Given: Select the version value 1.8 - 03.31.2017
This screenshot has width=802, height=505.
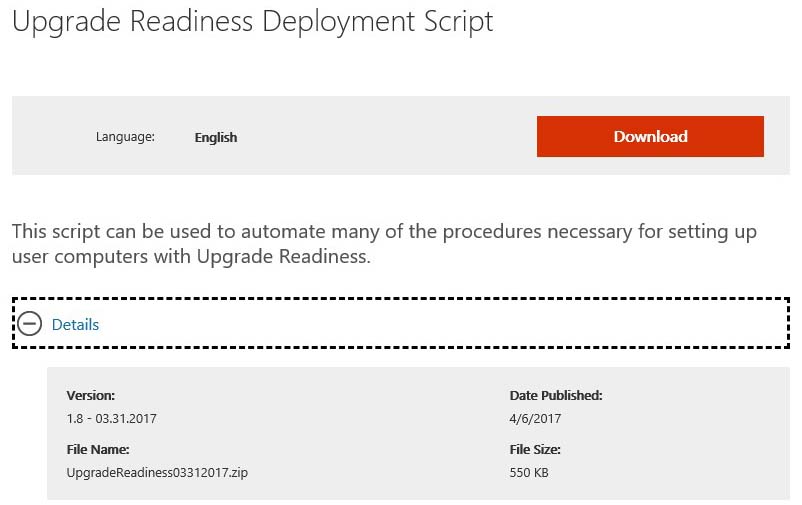Looking at the screenshot, I should (x=111, y=419).
